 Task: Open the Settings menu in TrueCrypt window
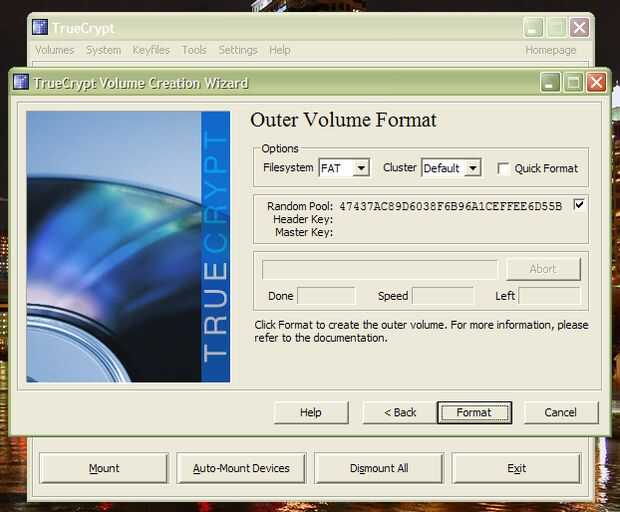pyautogui.click(x=238, y=50)
